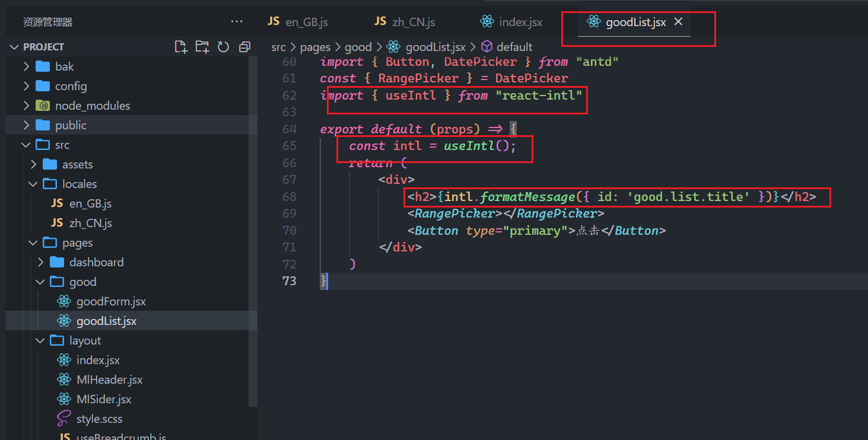Collapse the pages folder chevron
The image size is (868, 440).
pos(33,243)
